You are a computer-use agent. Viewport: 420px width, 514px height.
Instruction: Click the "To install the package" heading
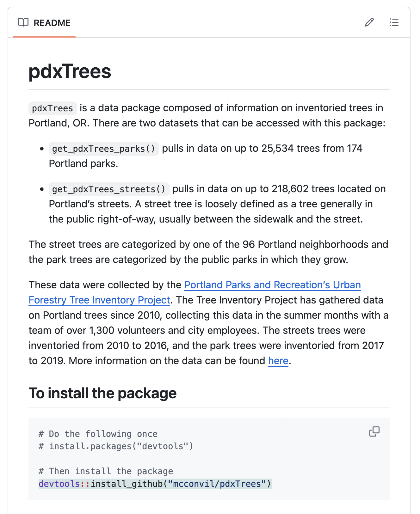[x=102, y=393]
